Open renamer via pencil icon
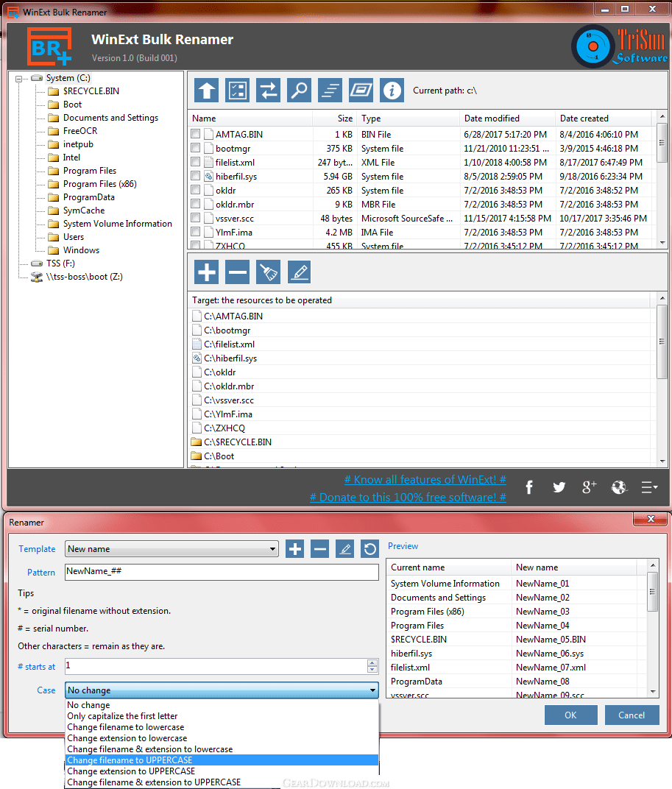Viewport: 672px width, 789px height. 299,272
